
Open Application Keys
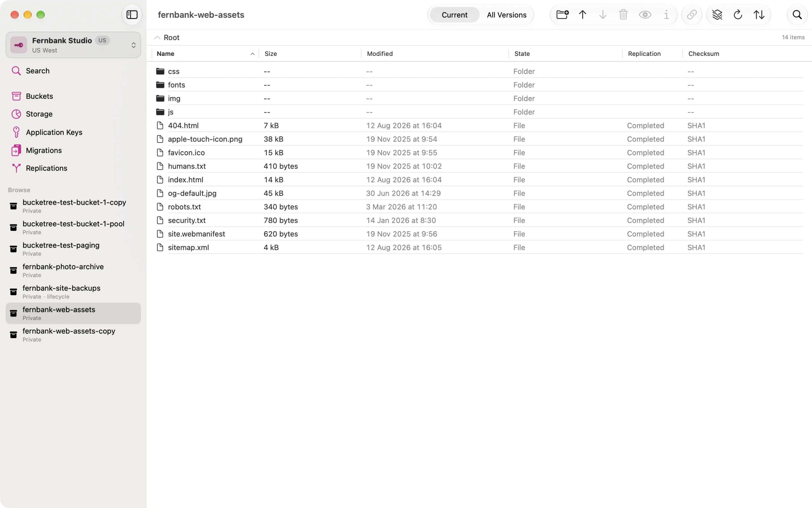pyautogui.click(x=73, y=132)
